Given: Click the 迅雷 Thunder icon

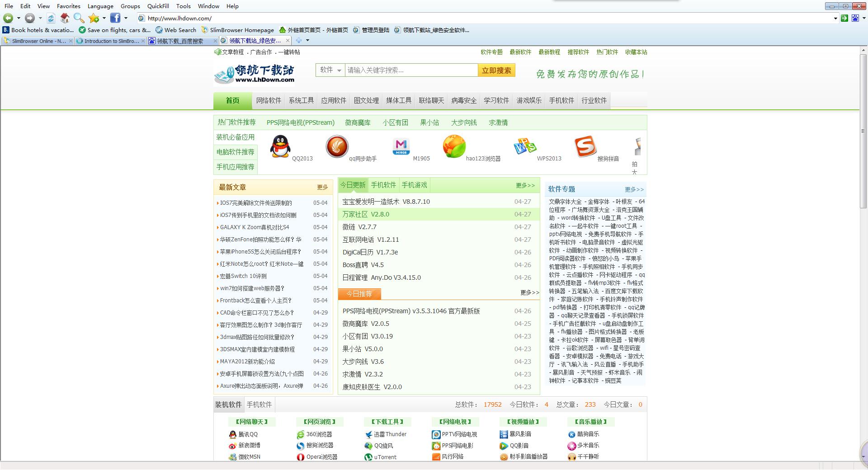Looking at the screenshot, I should tap(368, 434).
